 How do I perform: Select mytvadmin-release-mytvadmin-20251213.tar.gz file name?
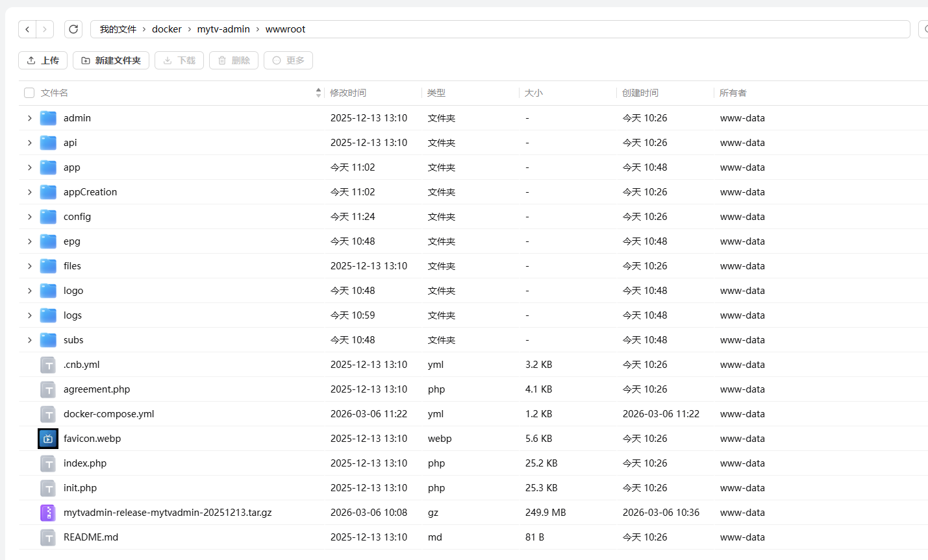pyautogui.click(x=168, y=513)
